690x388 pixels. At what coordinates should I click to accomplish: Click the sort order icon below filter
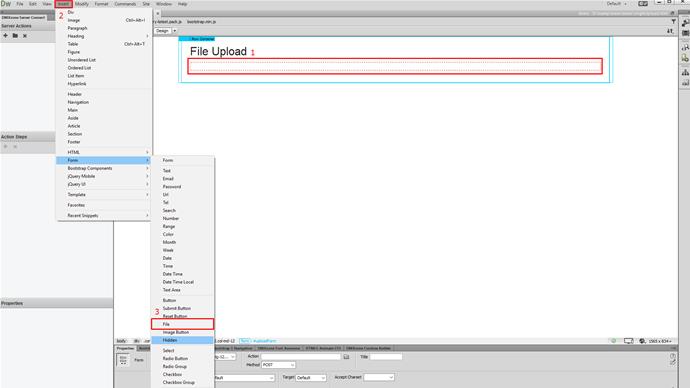670,31
